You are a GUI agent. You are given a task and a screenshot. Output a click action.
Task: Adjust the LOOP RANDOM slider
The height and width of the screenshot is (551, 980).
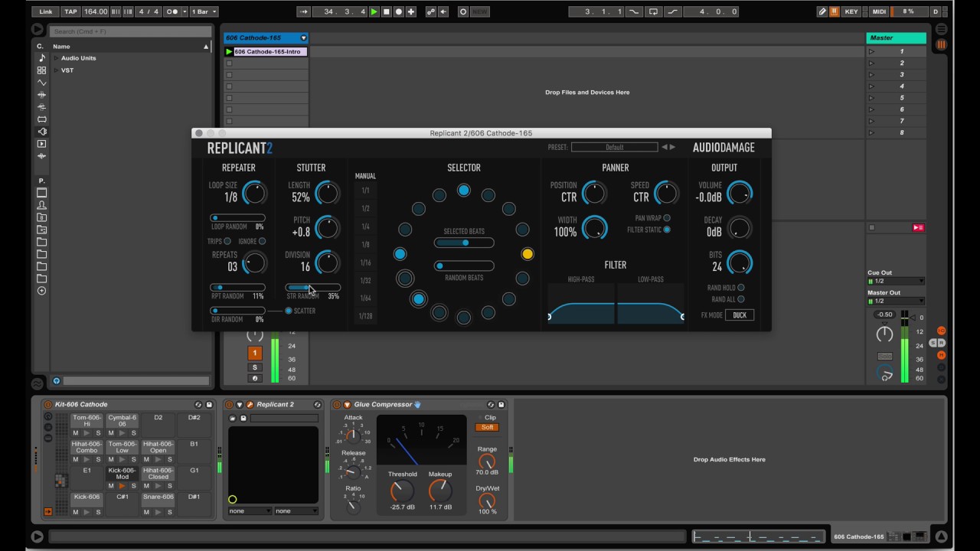tap(237, 218)
